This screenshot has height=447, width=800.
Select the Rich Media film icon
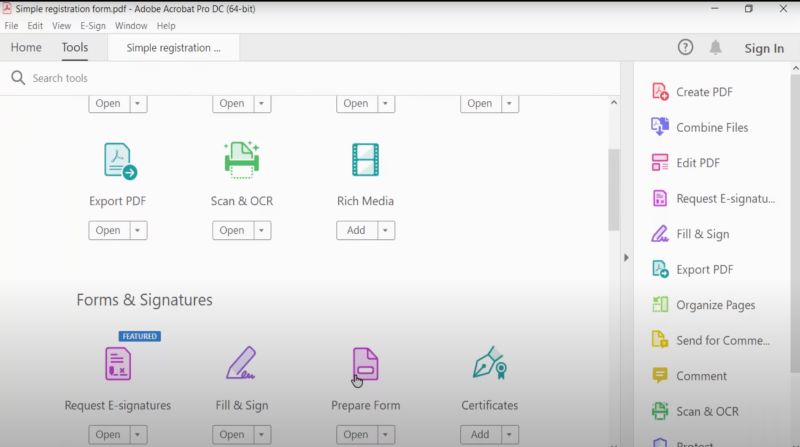(x=365, y=160)
